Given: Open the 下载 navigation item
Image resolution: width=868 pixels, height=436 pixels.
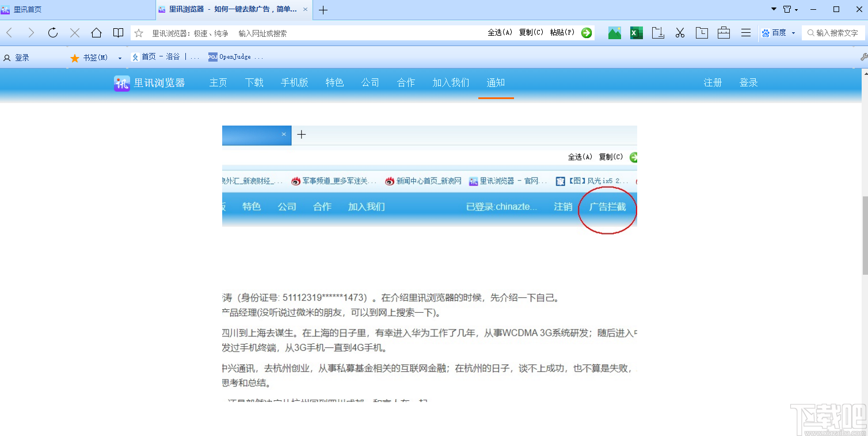Looking at the screenshot, I should 254,82.
